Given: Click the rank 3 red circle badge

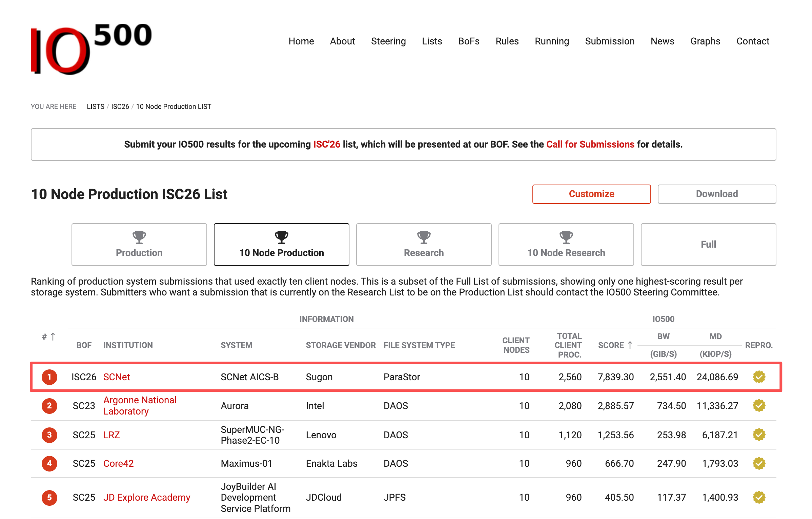Looking at the screenshot, I should coord(49,435).
